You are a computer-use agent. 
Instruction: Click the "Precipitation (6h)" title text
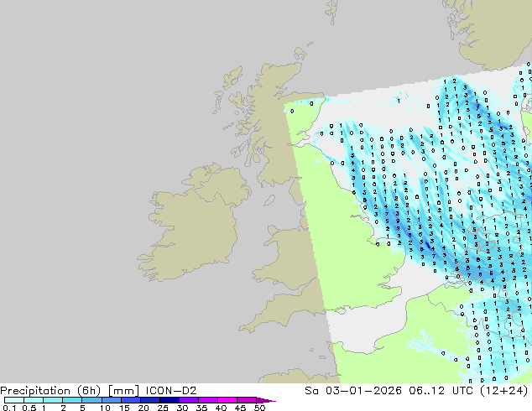pyautogui.click(x=50, y=391)
